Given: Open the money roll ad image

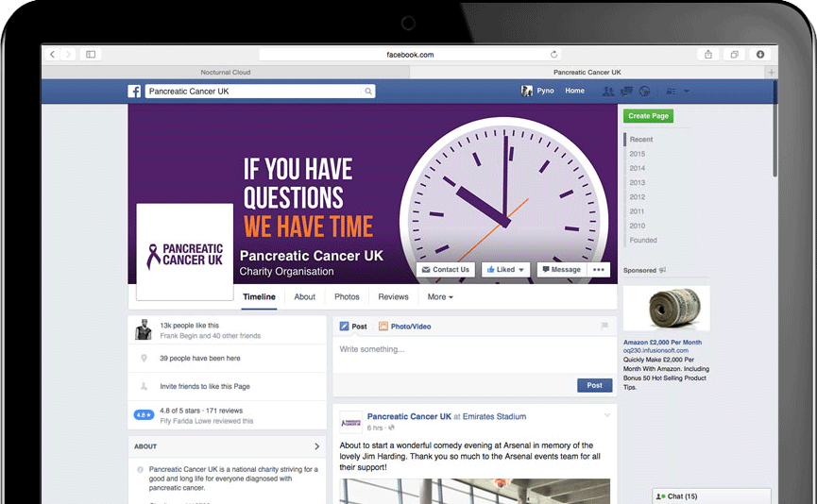Looking at the screenshot, I should [x=667, y=308].
